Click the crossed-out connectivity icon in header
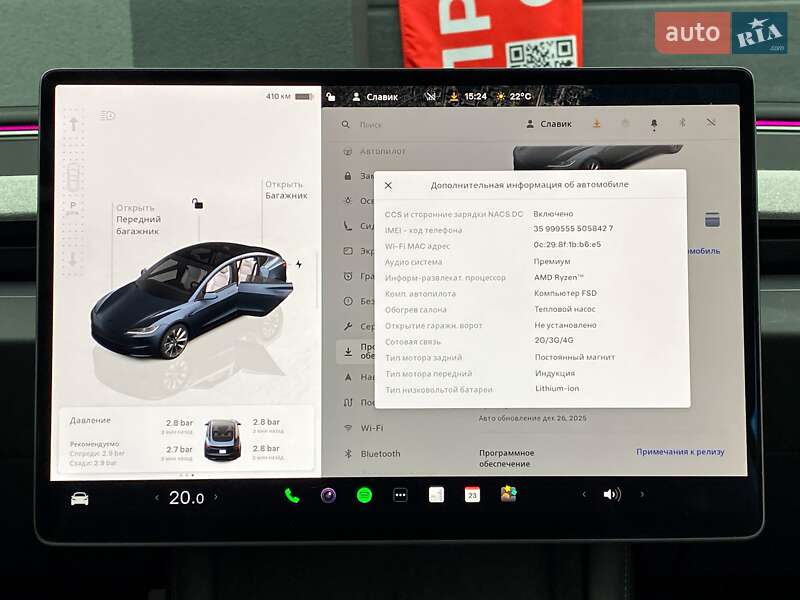This screenshot has height=600, width=800. (x=711, y=122)
